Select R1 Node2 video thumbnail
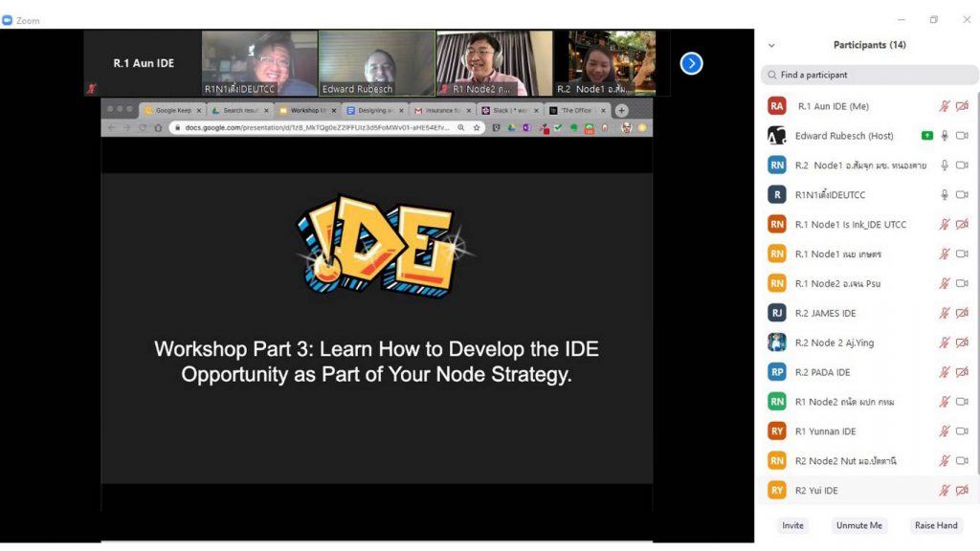 [495, 63]
